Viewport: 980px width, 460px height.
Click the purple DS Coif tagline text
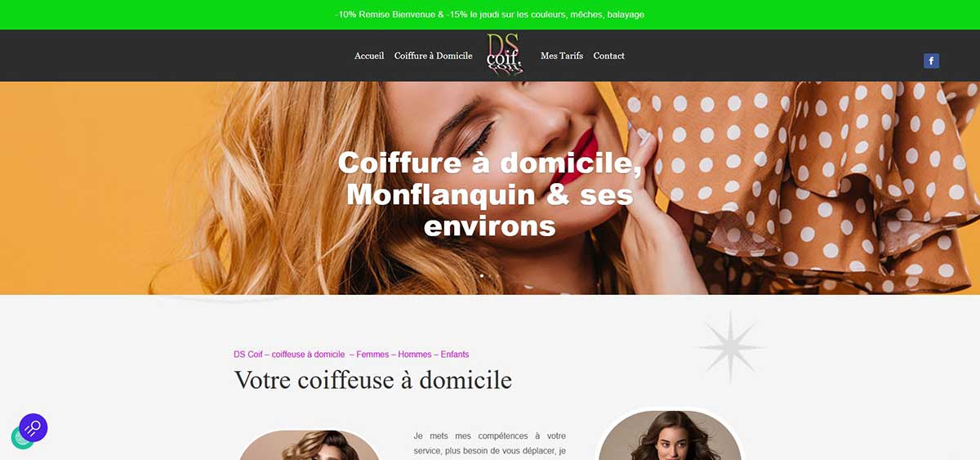[x=351, y=355]
